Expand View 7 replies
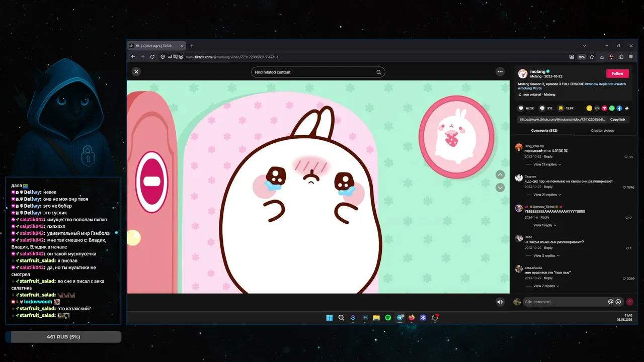The height and width of the screenshot is (362, 644). [x=546, y=286]
